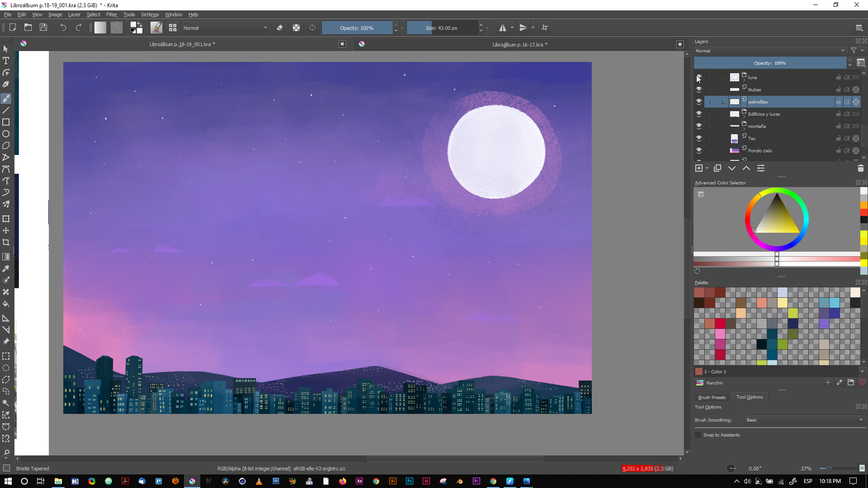Undo the last action

[x=63, y=28]
